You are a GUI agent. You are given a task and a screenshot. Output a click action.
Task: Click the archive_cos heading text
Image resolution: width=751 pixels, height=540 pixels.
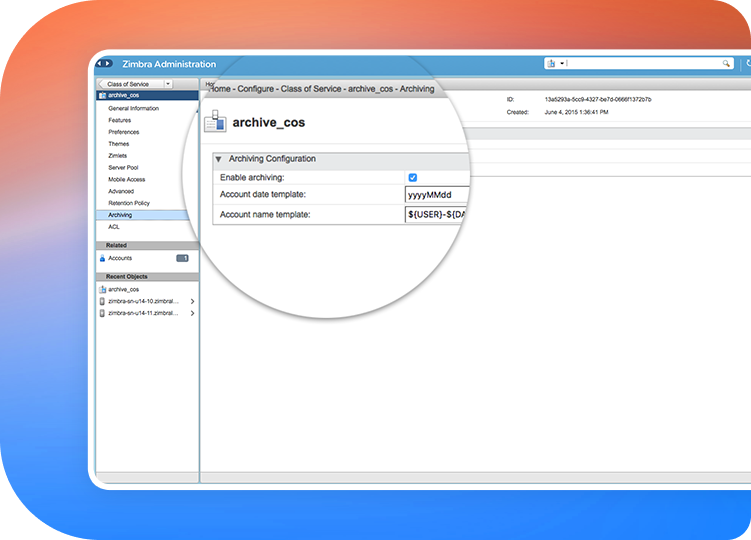[269, 123]
